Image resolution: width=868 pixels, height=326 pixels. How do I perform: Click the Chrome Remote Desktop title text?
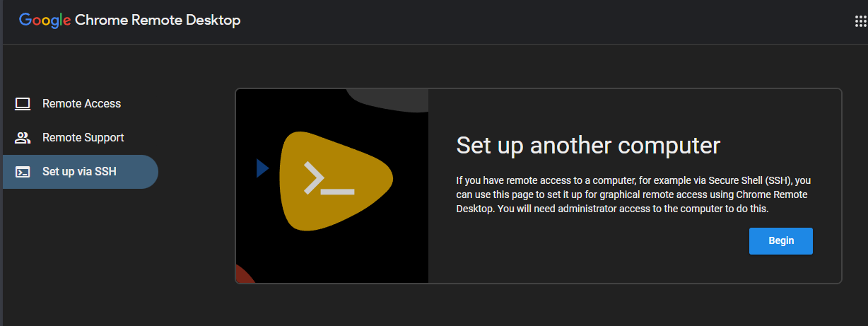tap(158, 21)
